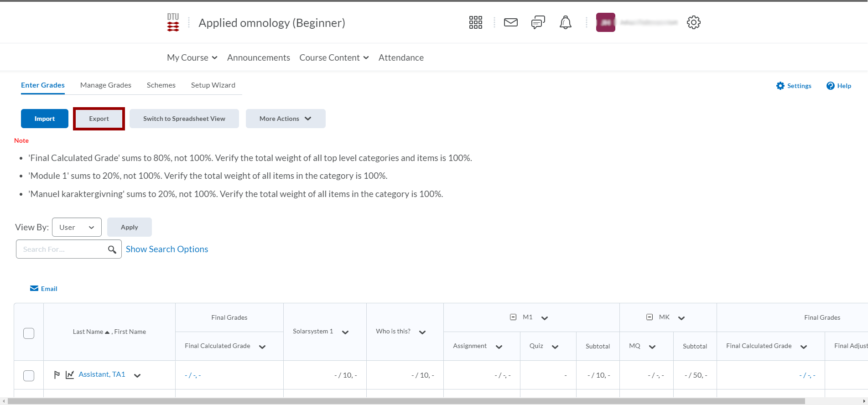
Task: Click the search magnifier icon
Action: tap(112, 249)
